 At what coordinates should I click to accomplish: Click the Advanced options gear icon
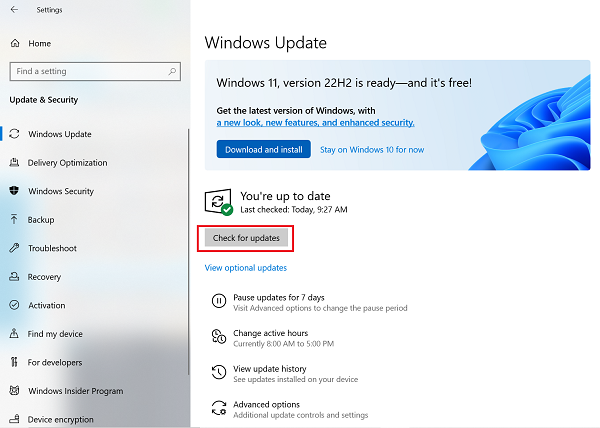[218, 408]
